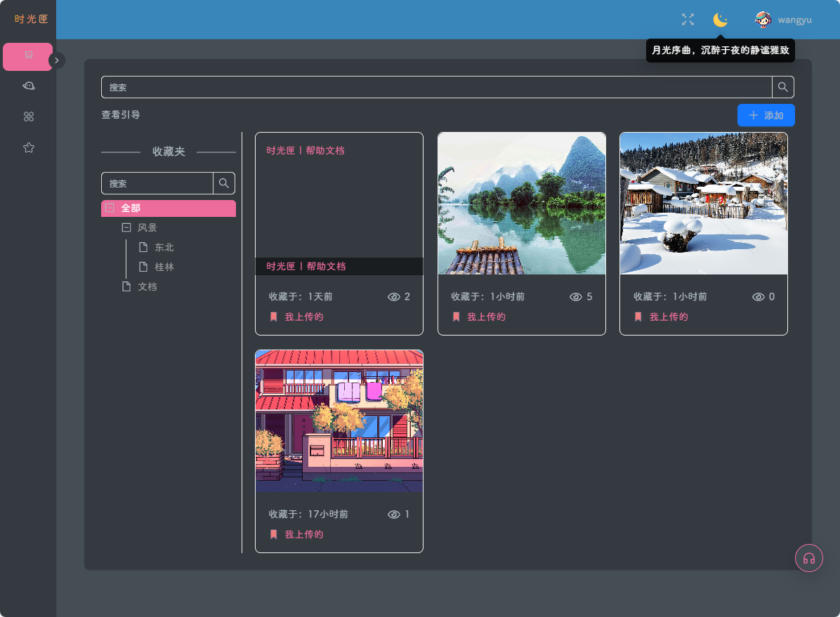Click the 添加 add button
Screen dimensions: 840x617
pyautogui.click(x=766, y=115)
